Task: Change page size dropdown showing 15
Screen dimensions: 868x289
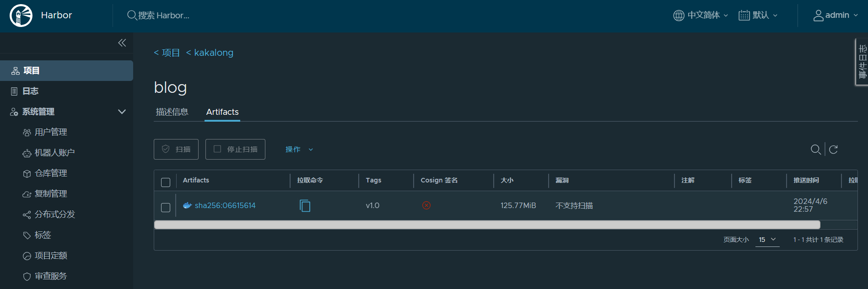Action: coord(767,240)
